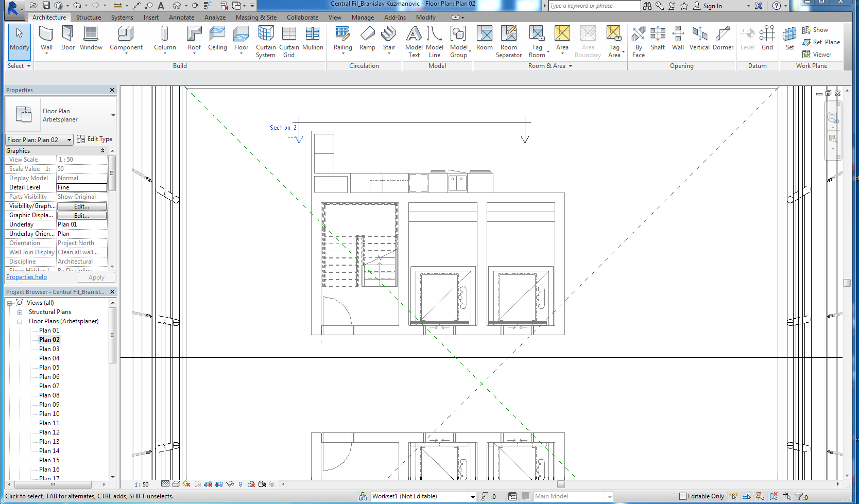Click the view scale 1 : 50 control
Image resolution: width=859 pixels, height=504 pixels.
[141, 484]
